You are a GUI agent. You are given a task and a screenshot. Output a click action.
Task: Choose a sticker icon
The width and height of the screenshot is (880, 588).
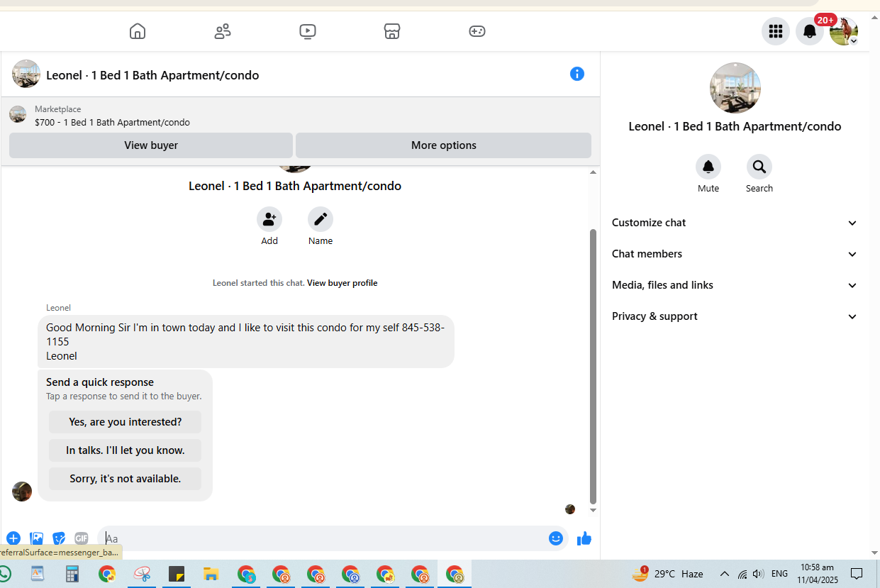click(x=59, y=538)
